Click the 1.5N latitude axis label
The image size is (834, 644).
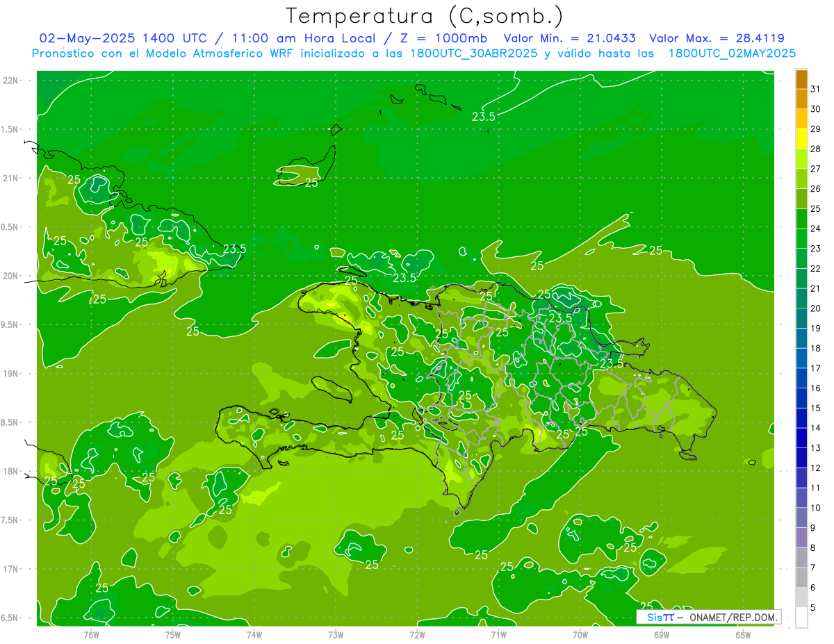coord(11,129)
